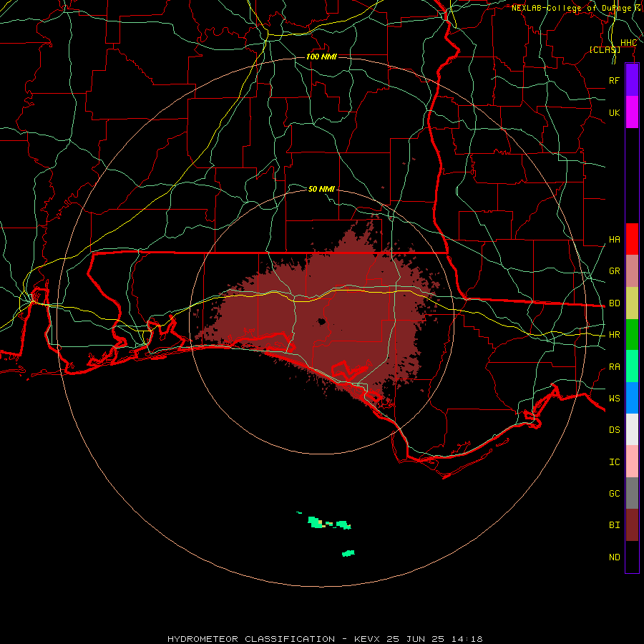Click the HA legend label
Viewport: 644px width, 644px height.
tap(614, 240)
